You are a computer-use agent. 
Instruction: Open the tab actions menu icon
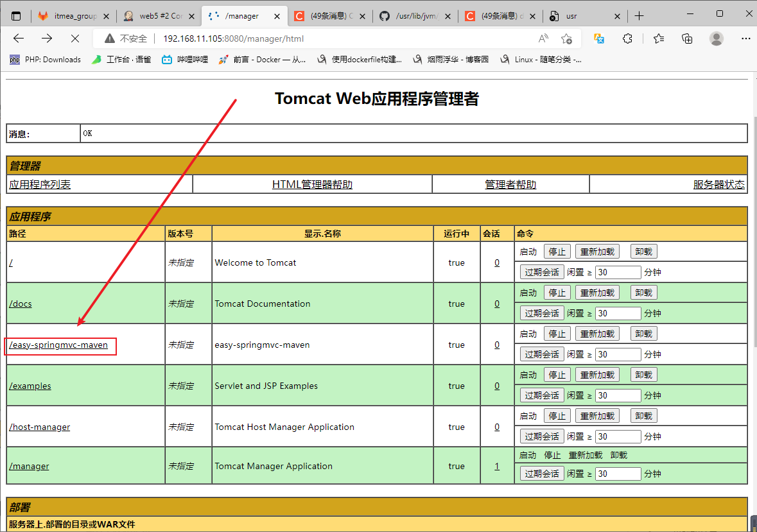[x=16, y=16]
